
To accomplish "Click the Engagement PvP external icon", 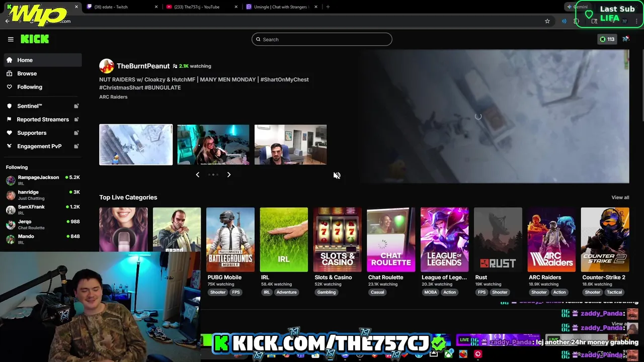I will click(x=76, y=146).
